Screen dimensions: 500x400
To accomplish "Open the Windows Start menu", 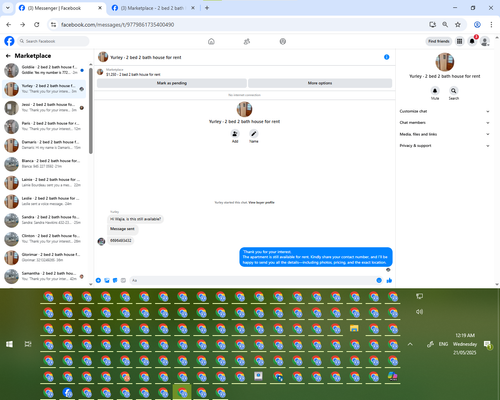I will (x=9, y=344).
